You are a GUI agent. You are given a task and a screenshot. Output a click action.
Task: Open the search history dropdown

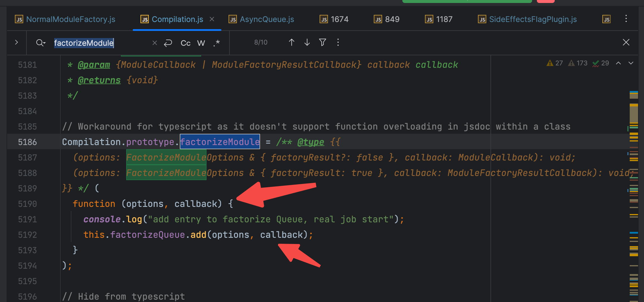[41, 43]
